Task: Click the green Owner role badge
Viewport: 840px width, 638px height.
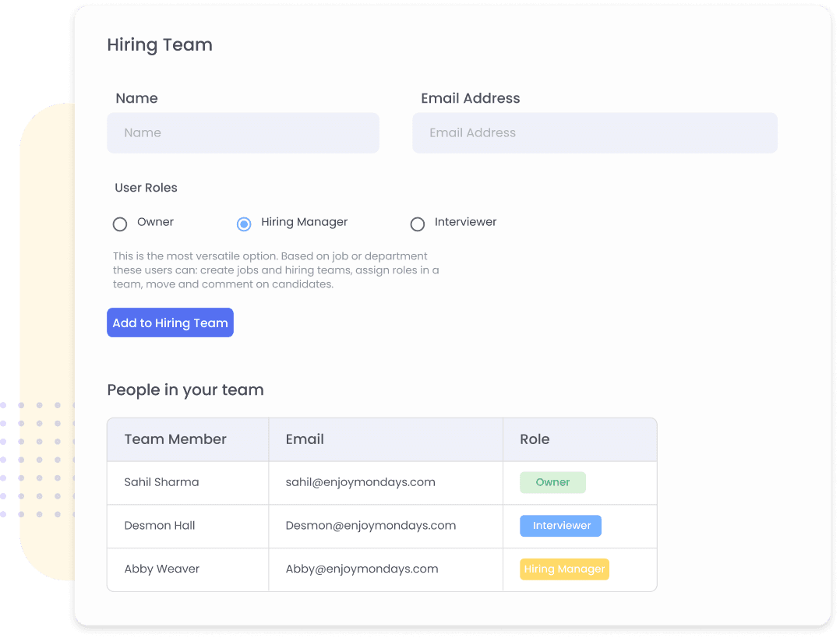Action: coord(553,482)
